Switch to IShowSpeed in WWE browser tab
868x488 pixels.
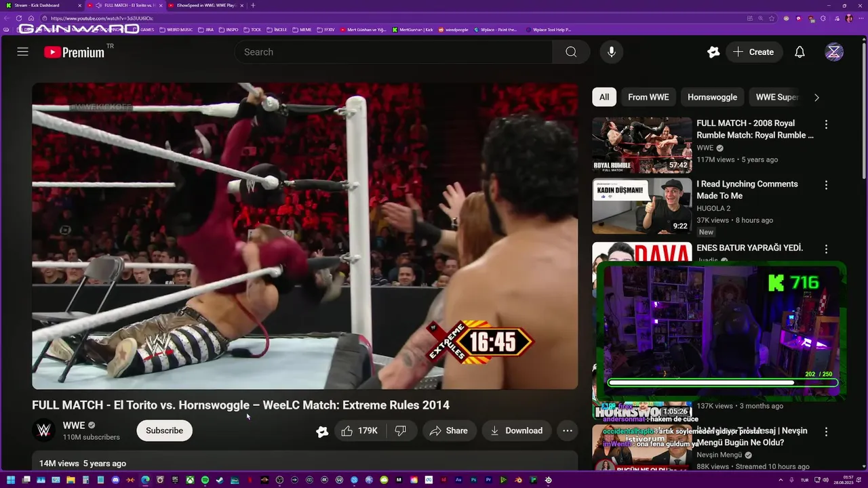click(206, 5)
